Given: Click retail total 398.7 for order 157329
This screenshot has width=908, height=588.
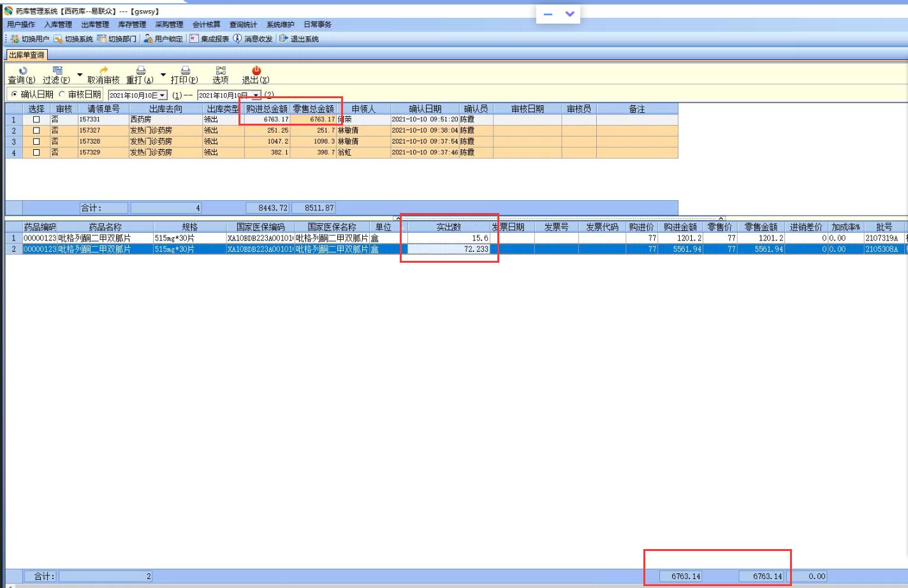Looking at the screenshot, I should 313,152.
